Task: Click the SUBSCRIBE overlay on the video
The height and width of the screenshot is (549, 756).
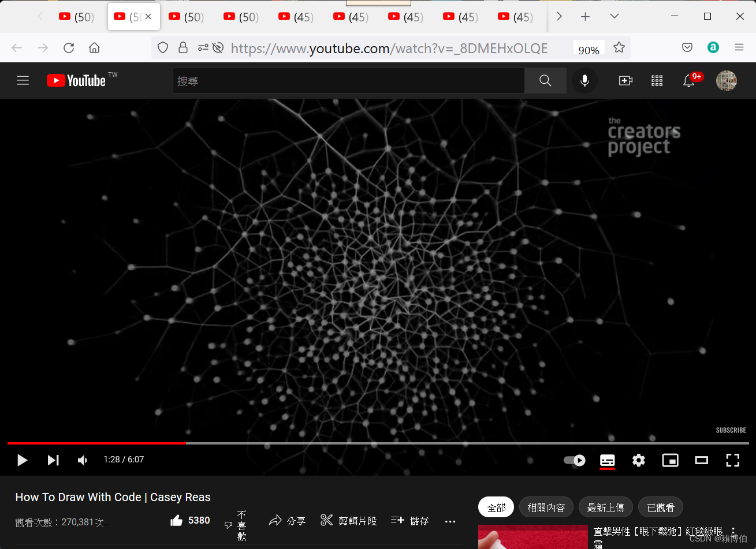Action: pos(731,430)
